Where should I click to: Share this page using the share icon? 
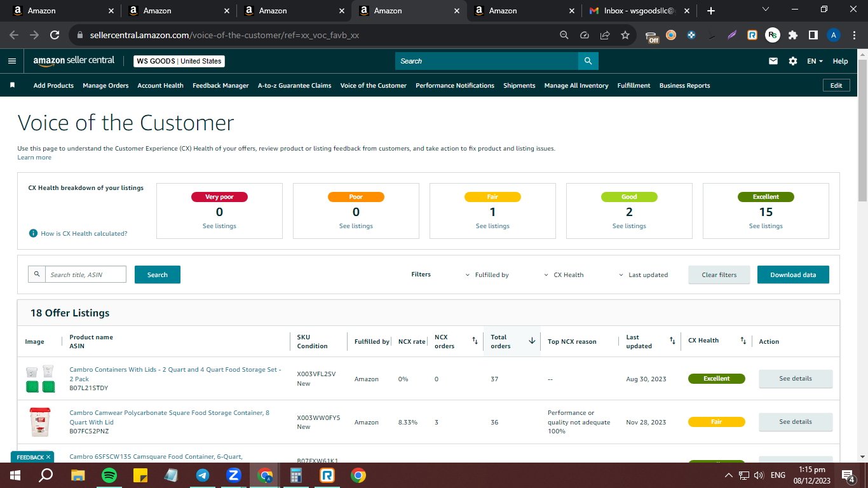tap(605, 35)
